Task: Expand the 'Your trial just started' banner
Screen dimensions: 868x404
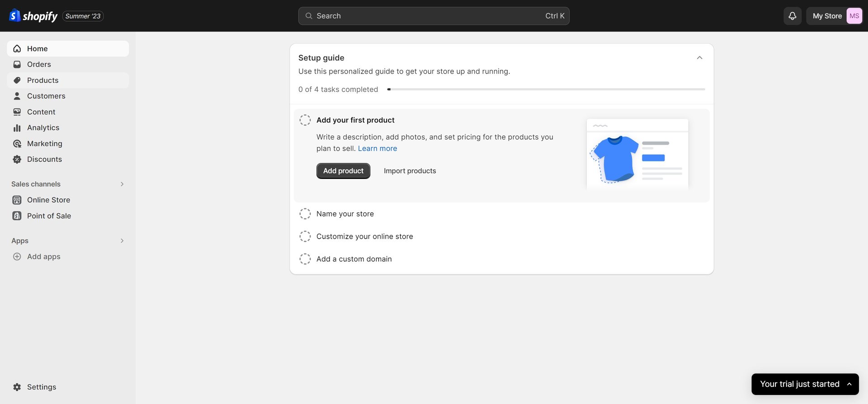Action: 849,384
